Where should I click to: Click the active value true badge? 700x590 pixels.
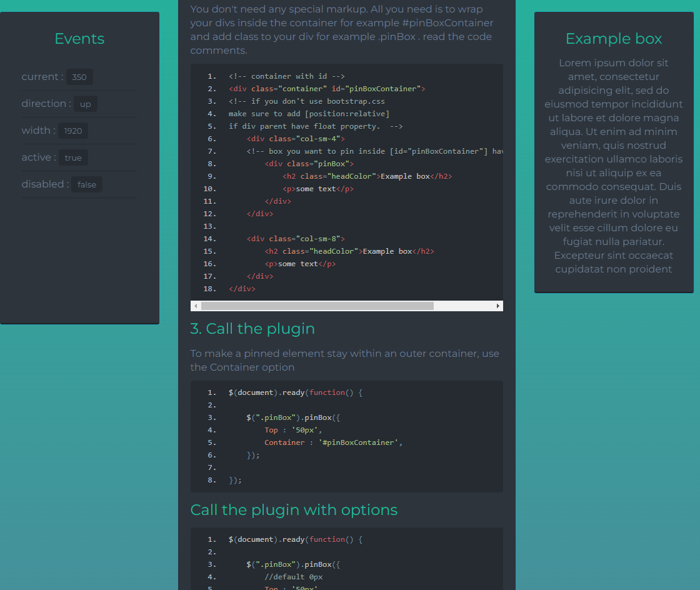(x=73, y=157)
